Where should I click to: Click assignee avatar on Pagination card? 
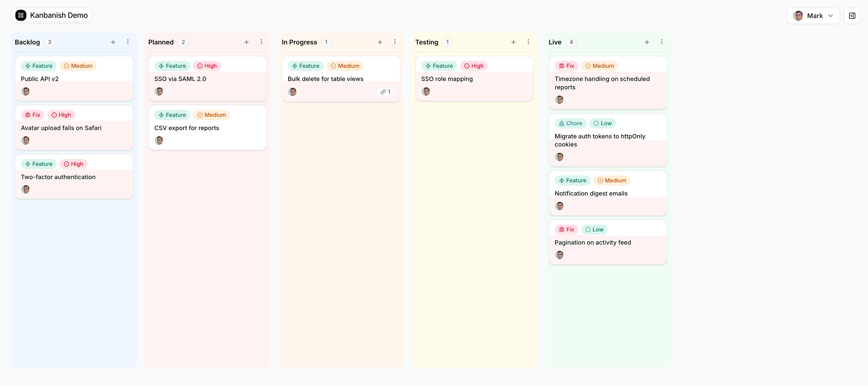tap(559, 255)
